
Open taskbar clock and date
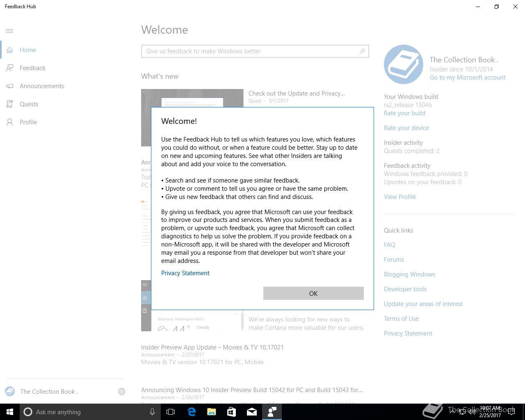pyautogui.click(x=491, y=412)
